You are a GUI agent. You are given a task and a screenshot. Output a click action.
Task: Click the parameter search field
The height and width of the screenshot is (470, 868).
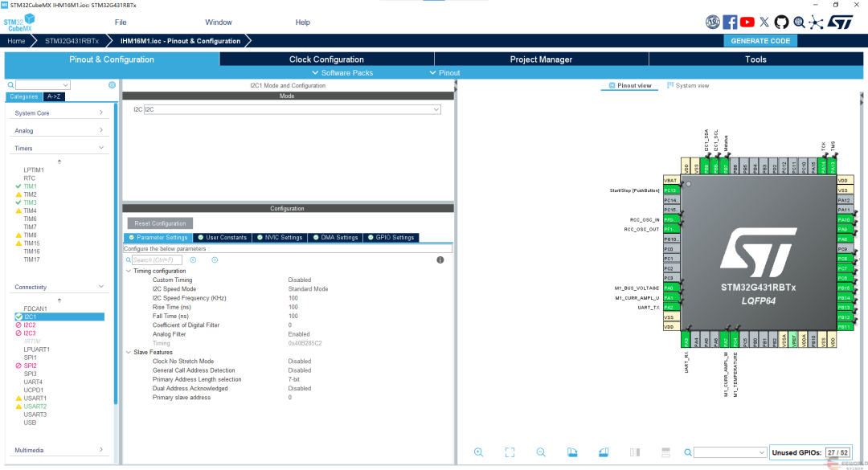(x=157, y=260)
